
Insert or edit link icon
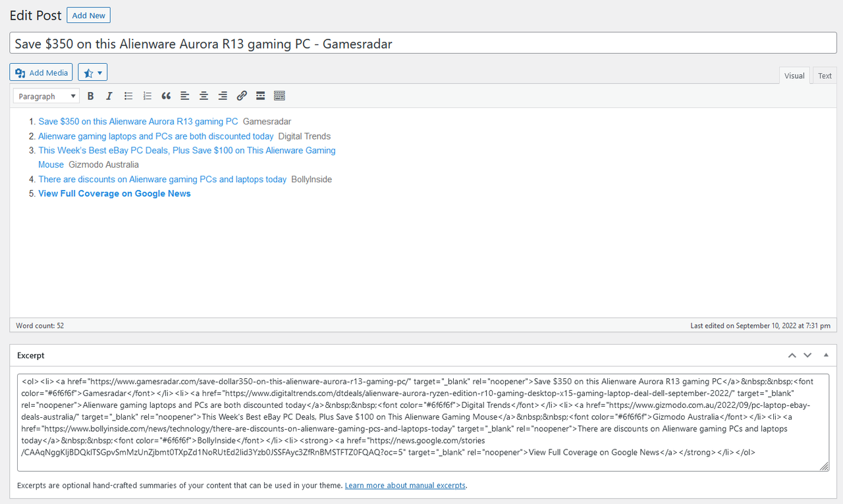(242, 96)
